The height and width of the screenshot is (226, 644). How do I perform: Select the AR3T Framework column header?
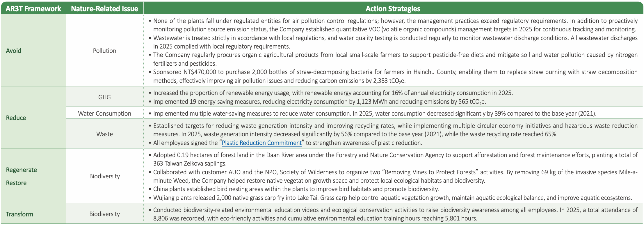tap(33, 9)
